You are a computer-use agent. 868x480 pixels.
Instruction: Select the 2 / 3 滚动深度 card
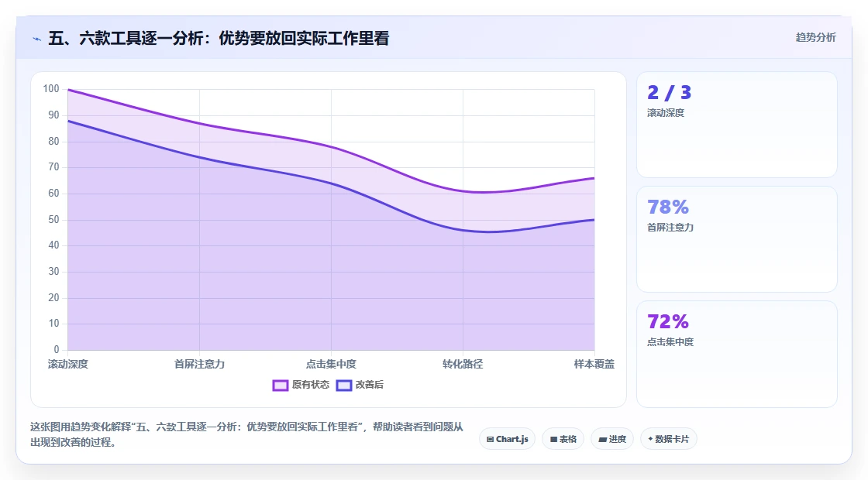737,125
